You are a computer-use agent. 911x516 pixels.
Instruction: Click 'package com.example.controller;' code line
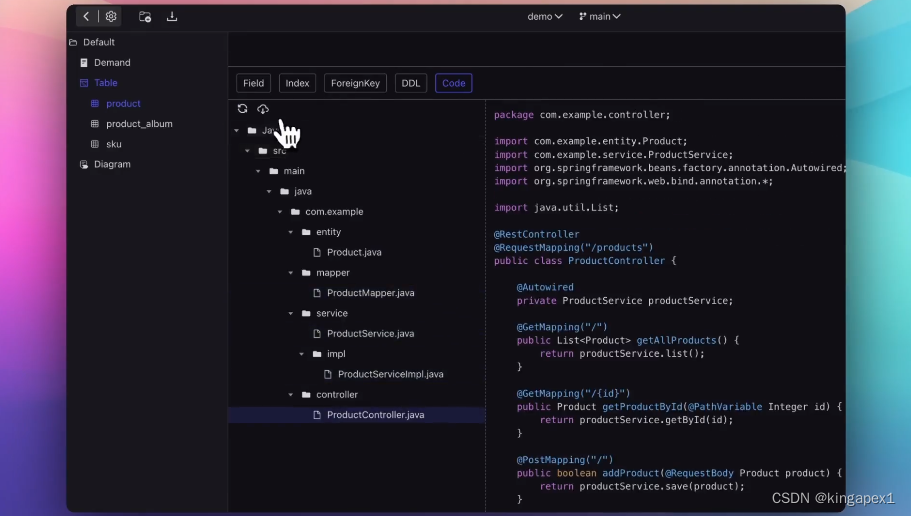click(x=582, y=115)
